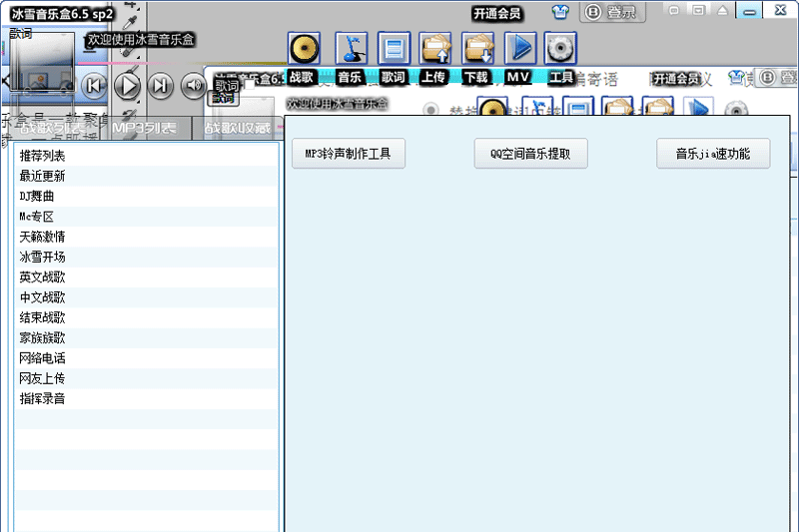Play the previous track
This screenshot has width=799, height=532.
tap(94, 86)
